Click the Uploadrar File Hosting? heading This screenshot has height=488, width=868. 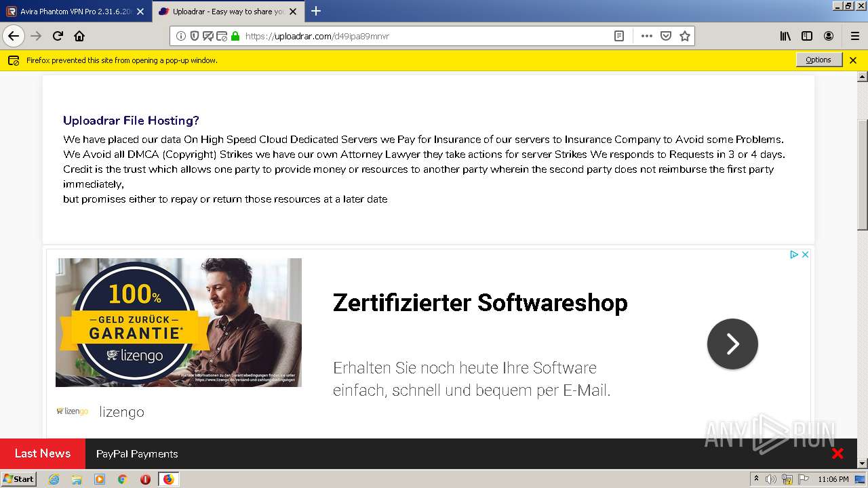tap(131, 121)
